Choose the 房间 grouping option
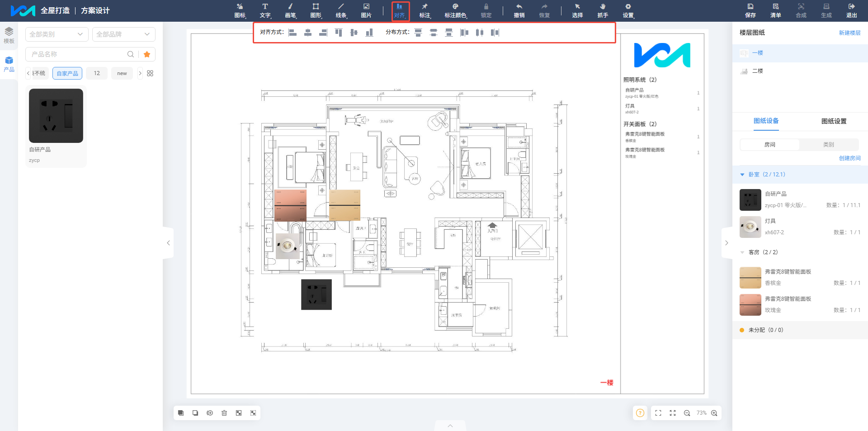 coord(770,145)
